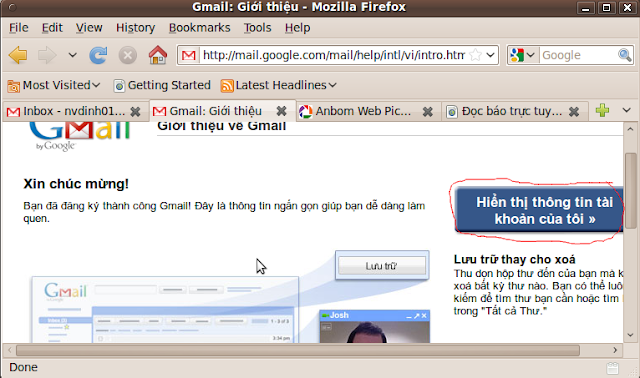Open the File menu
The height and width of the screenshot is (378, 640).
tap(19, 28)
